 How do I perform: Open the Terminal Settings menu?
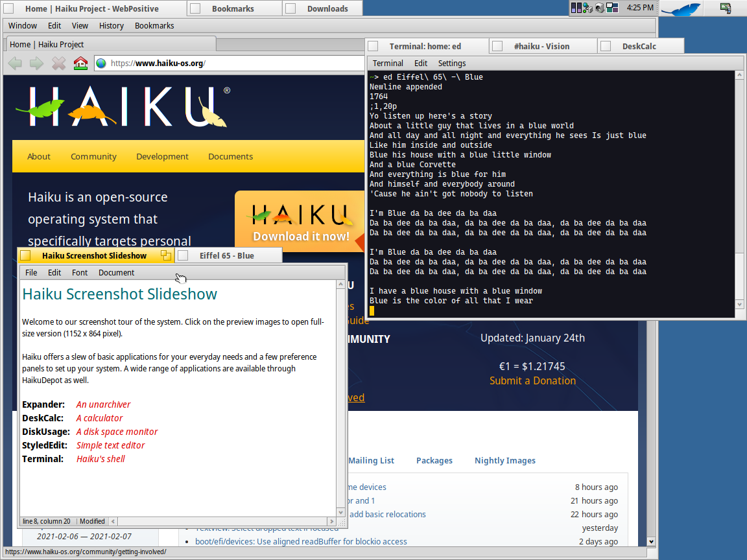pyautogui.click(x=452, y=64)
